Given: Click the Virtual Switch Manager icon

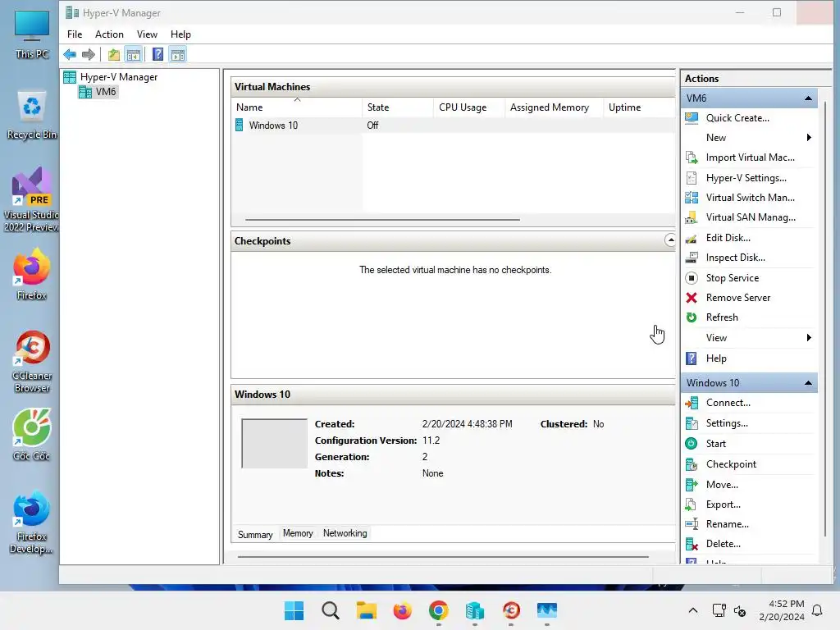Looking at the screenshot, I should (x=692, y=198).
